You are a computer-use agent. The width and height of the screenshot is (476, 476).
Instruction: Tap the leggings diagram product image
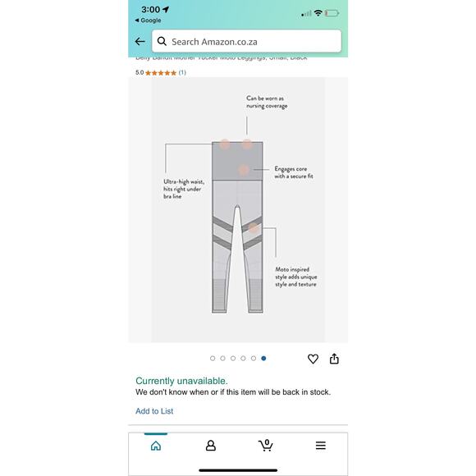[x=238, y=210]
